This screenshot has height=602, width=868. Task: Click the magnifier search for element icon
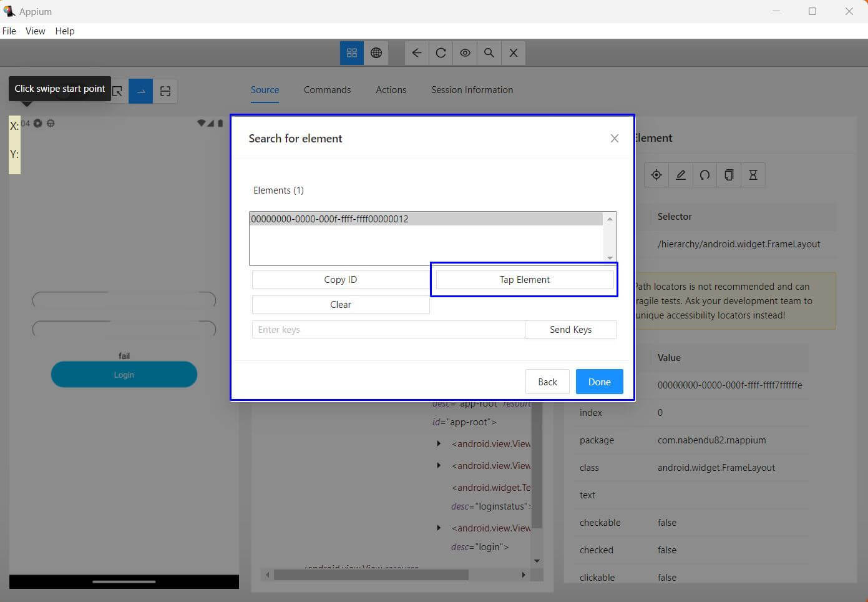(489, 53)
